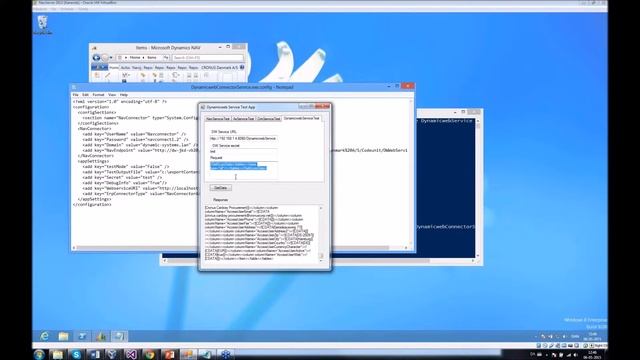This screenshot has width=640, height=360.
Task: Open Dynamics NAV icon in VM taskbar
Action: tap(101, 336)
